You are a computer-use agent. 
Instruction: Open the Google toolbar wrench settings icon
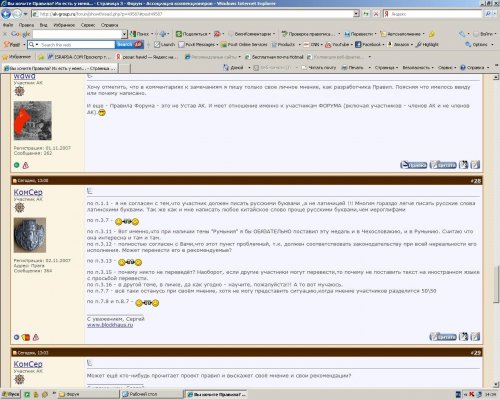tap(462, 34)
